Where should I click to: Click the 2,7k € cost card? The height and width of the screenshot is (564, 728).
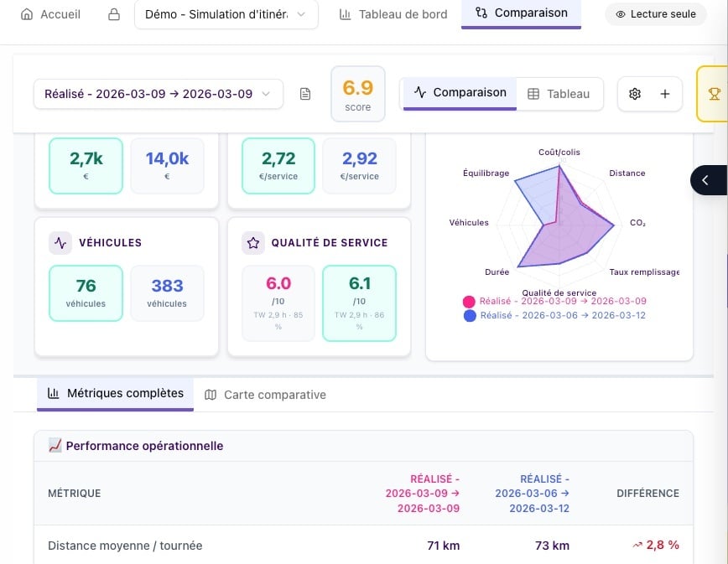86,166
